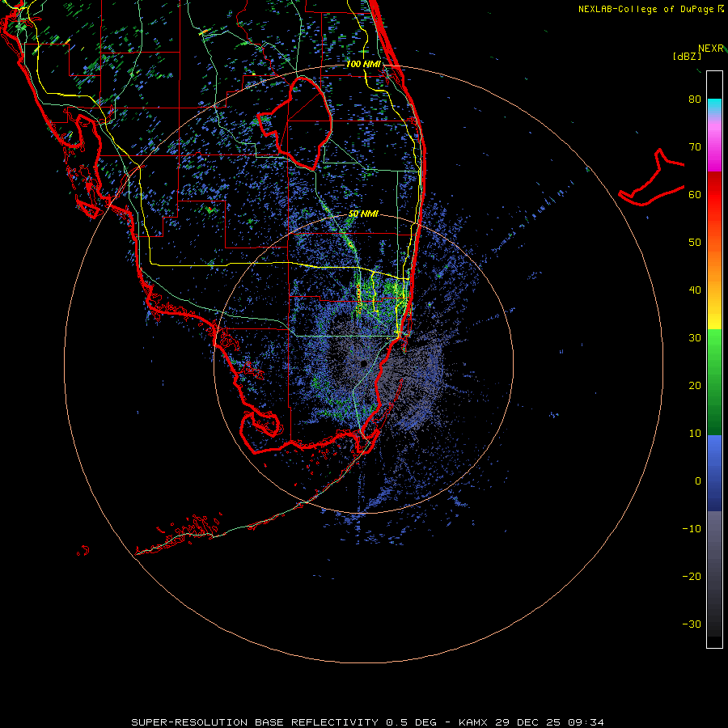Click the black radar site dot at map center
Image resolution: width=728 pixels, height=728 pixels.
click(x=364, y=363)
